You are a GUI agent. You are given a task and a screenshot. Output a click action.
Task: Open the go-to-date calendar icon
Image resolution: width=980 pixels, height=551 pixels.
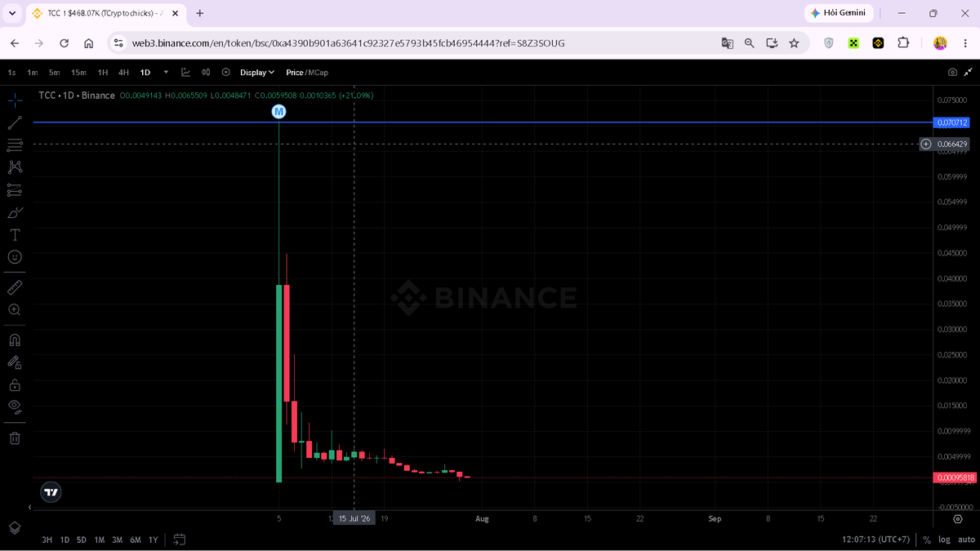point(180,540)
